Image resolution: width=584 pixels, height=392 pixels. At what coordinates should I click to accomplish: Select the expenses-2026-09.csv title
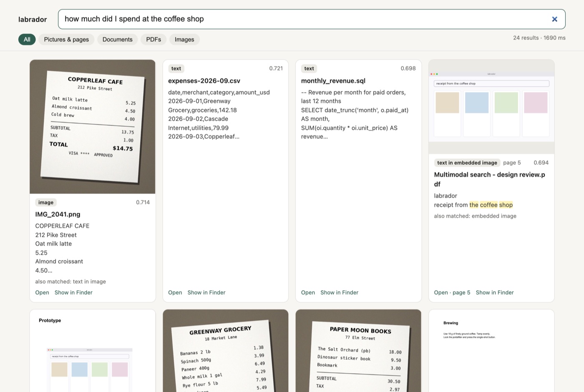204,81
